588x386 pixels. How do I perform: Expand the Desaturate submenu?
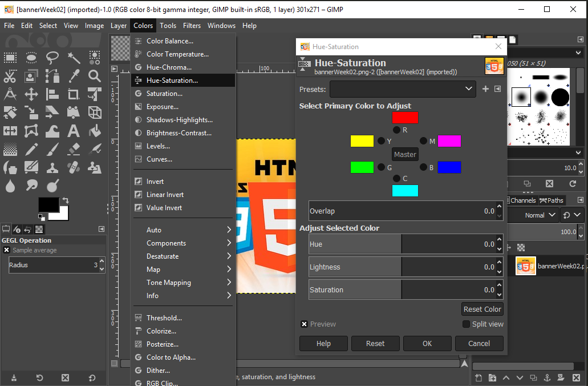(183, 256)
